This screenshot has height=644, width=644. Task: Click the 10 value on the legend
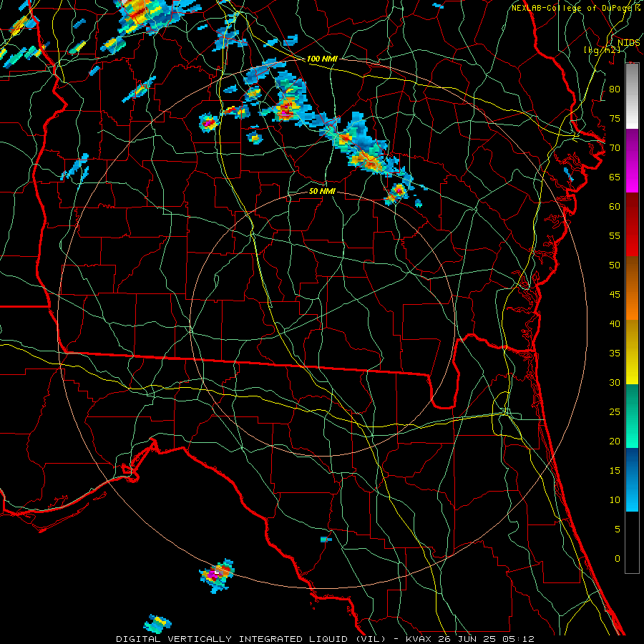[x=615, y=500]
